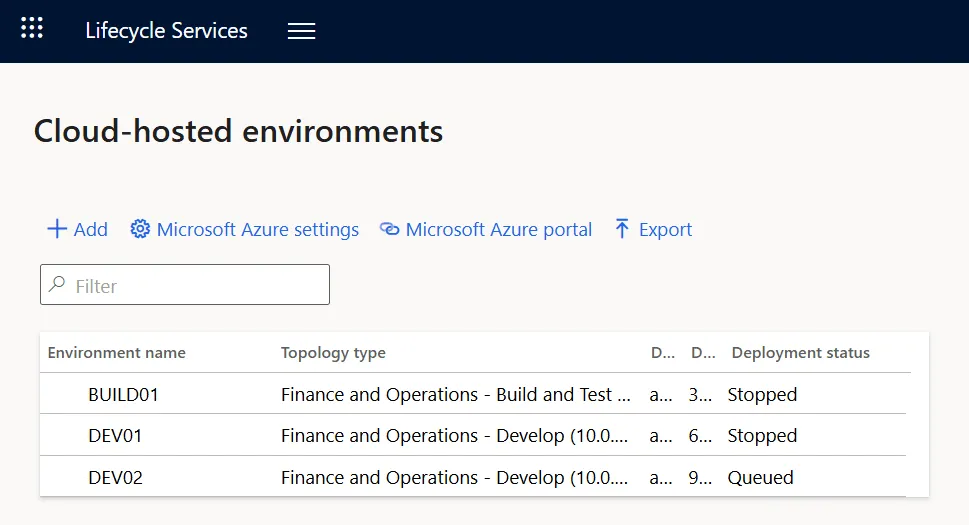Open the app launcher waffle icon
Viewport: 969px width, 525px height.
pos(32,28)
